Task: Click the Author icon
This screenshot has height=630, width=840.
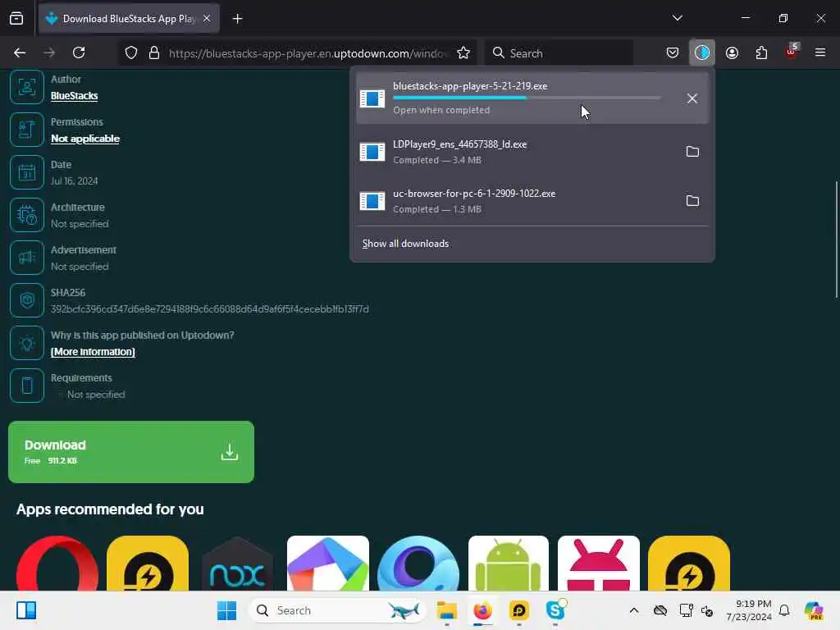Action: [27, 87]
